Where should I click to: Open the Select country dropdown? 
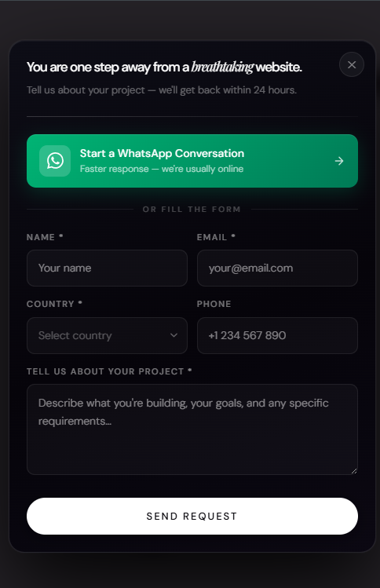point(107,336)
